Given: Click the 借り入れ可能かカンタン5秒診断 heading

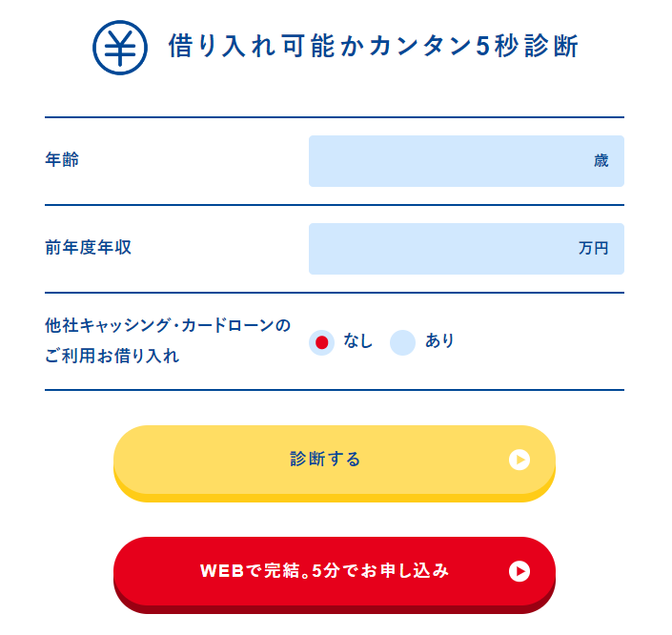Looking at the screenshot, I should tap(374, 46).
